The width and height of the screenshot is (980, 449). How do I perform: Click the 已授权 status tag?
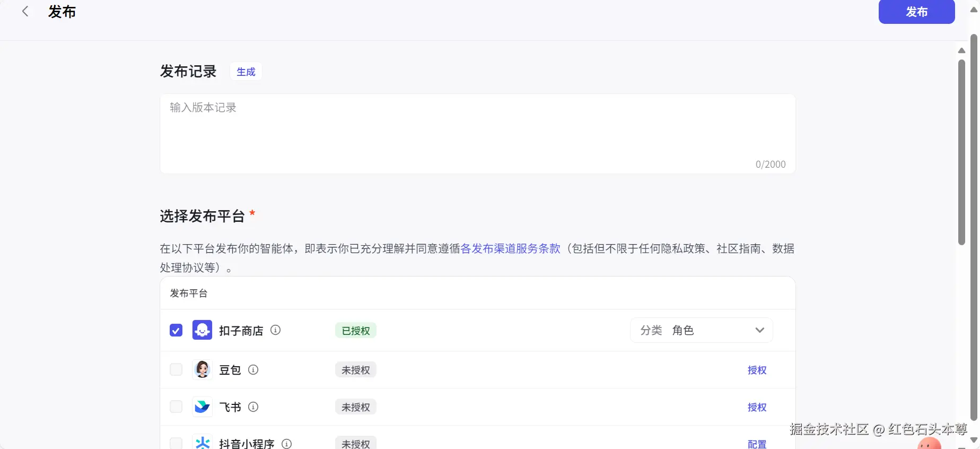pyautogui.click(x=356, y=331)
